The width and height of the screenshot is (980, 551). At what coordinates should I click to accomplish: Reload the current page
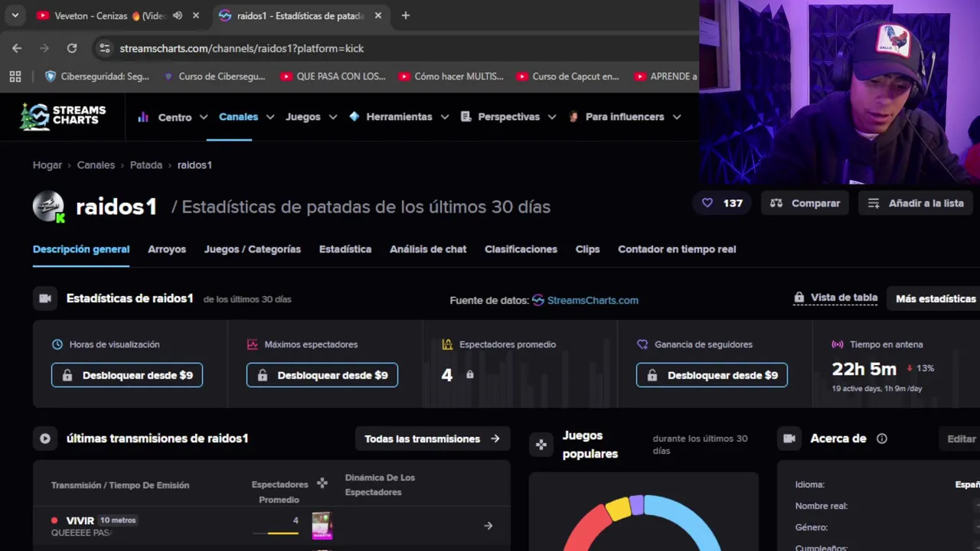tap(72, 48)
